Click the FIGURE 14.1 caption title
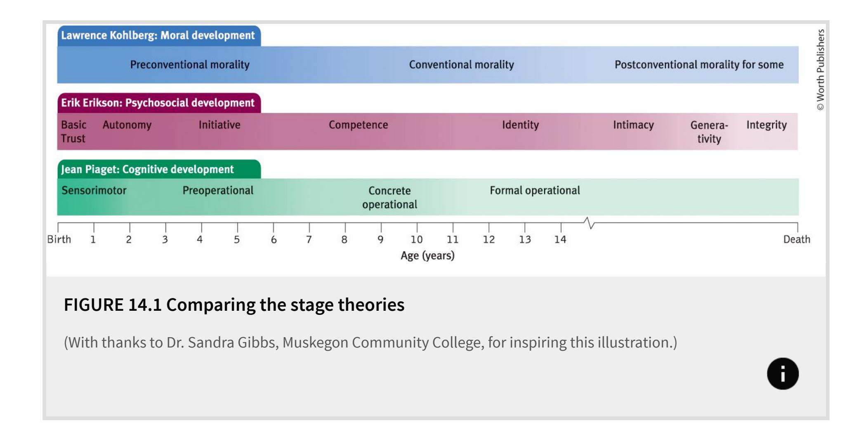 (234, 305)
